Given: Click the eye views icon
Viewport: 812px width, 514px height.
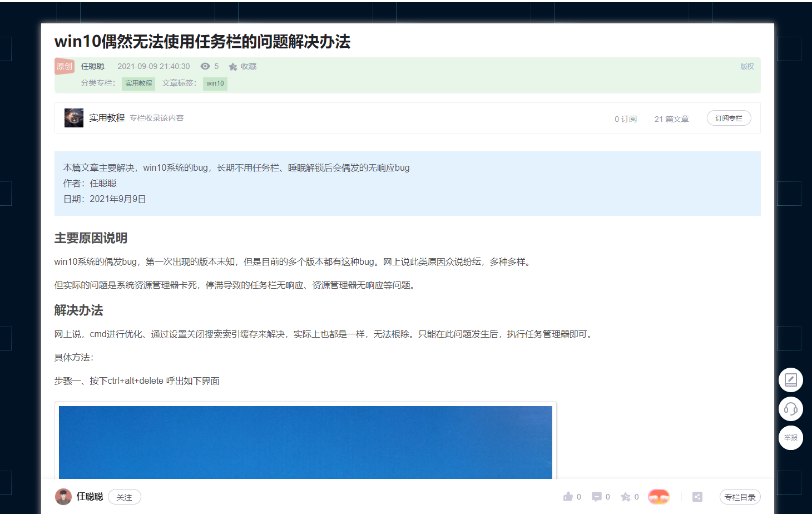Looking at the screenshot, I should pyautogui.click(x=205, y=66).
